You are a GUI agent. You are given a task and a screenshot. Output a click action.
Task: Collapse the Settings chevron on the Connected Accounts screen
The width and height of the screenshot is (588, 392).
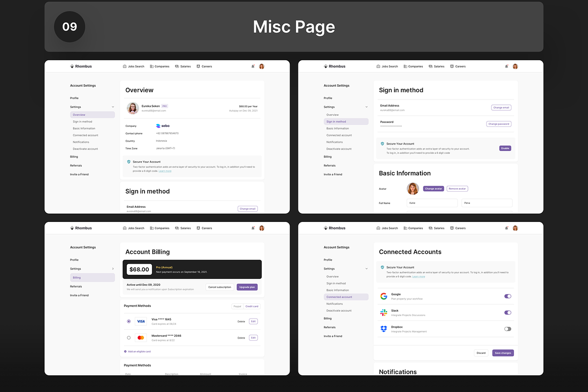click(x=367, y=269)
